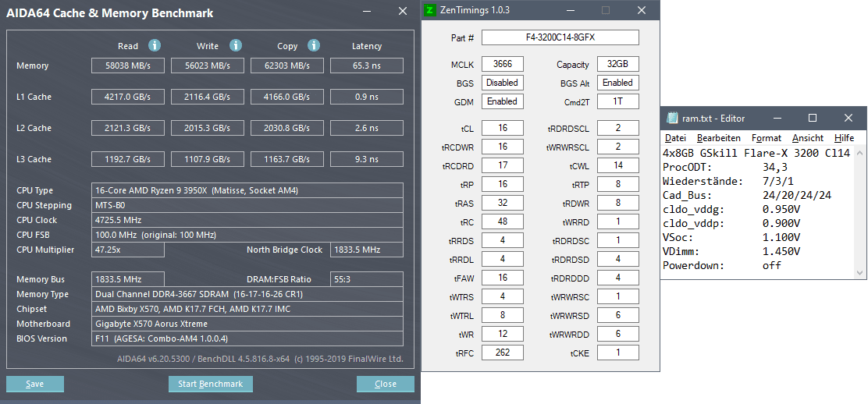Click the Part # field F4-3200C14-8GFX

[560, 37]
